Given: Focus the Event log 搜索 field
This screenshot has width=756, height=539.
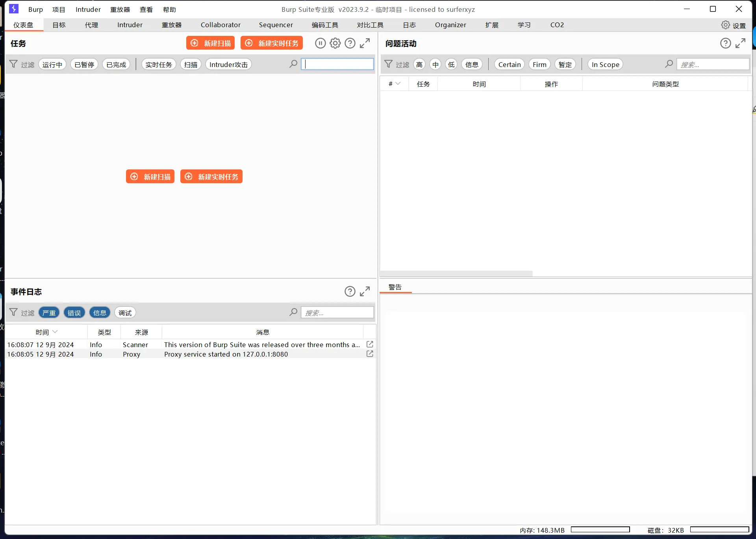Looking at the screenshot, I should [337, 312].
